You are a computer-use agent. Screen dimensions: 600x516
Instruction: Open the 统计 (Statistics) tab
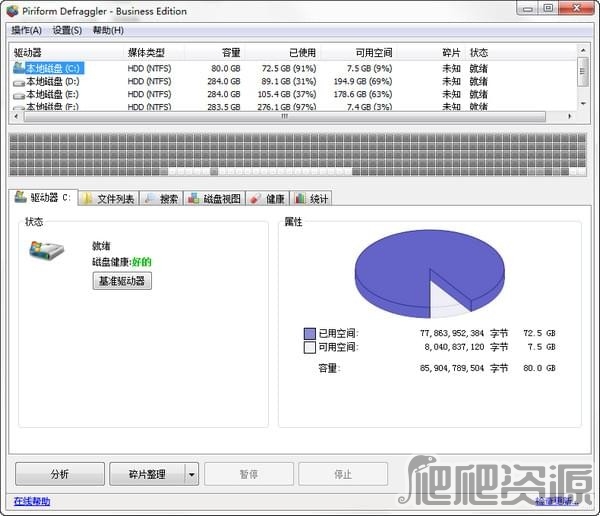point(312,198)
